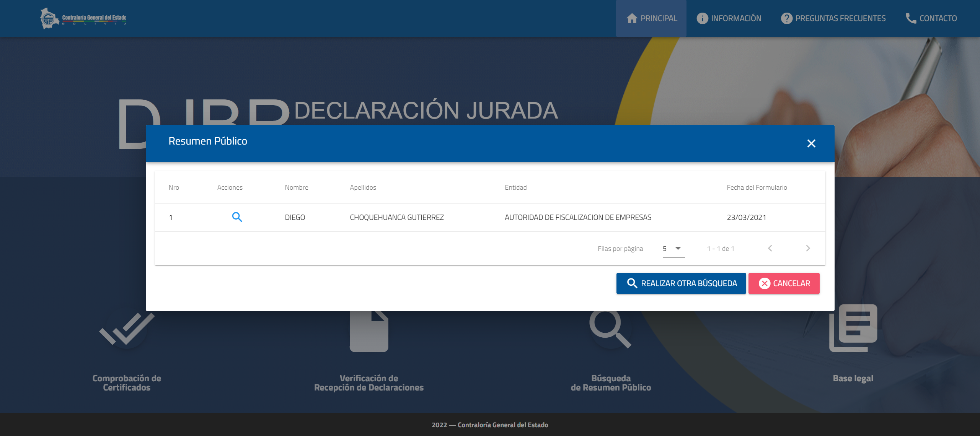Open the INFORMACIÓN menu item
Viewport: 980px width, 436px height.
coord(729,18)
